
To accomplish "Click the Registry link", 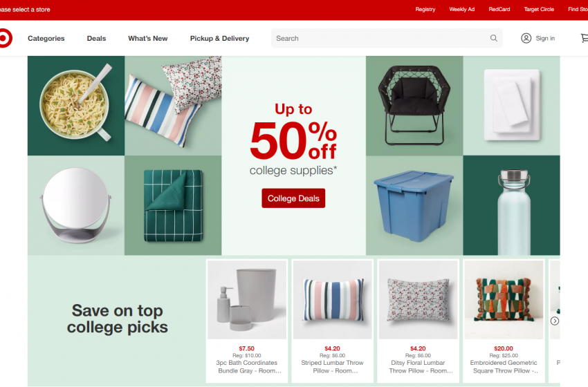I will (x=425, y=10).
